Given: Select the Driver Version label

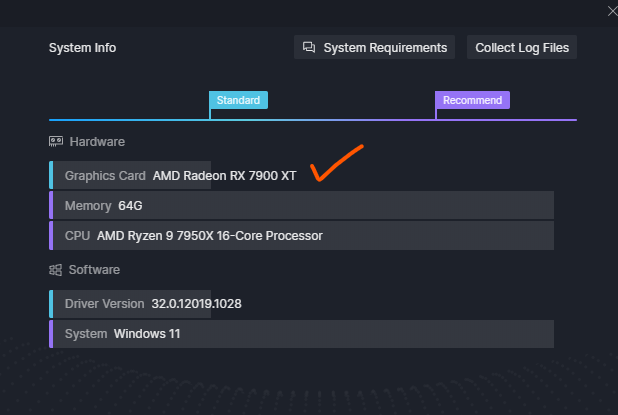Looking at the screenshot, I should coord(104,304).
